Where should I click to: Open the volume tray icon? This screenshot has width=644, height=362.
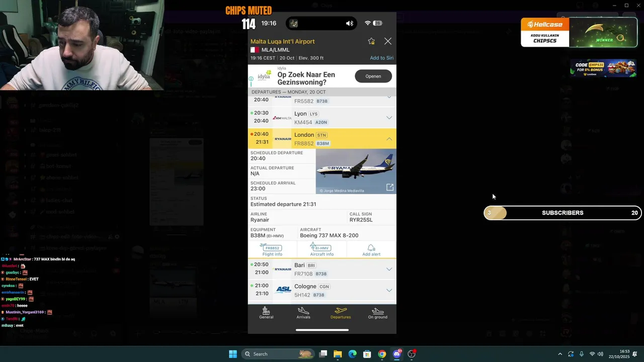[x=600, y=354]
